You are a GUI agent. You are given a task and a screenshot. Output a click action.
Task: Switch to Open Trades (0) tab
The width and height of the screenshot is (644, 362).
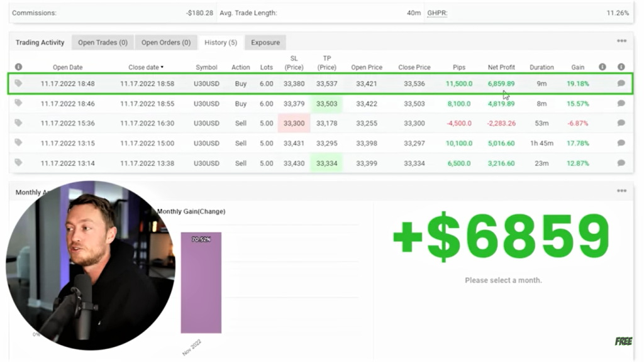[x=103, y=43]
